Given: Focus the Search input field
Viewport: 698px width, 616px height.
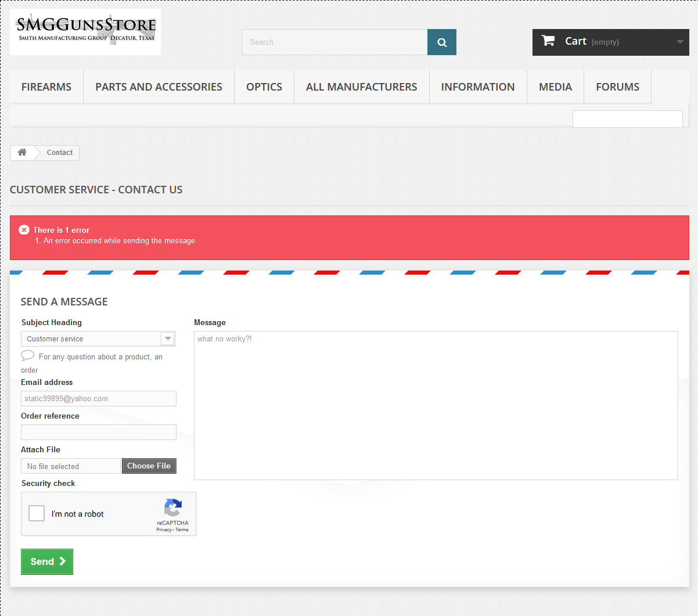Looking at the screenshot, I should [334, 42].
